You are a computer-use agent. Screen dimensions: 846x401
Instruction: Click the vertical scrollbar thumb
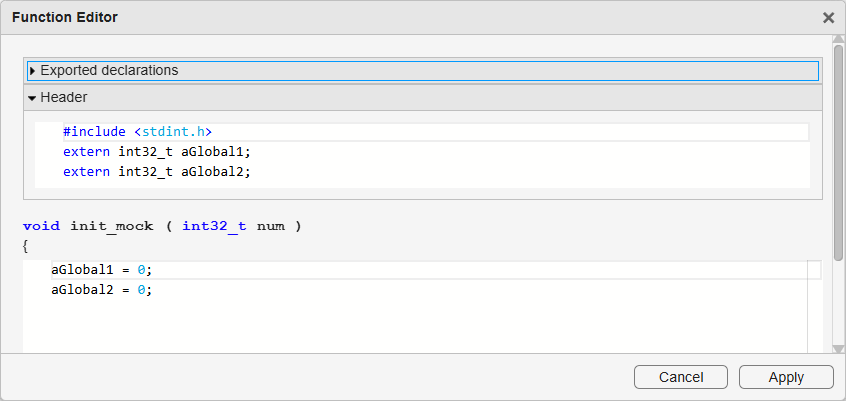(838, 152)
